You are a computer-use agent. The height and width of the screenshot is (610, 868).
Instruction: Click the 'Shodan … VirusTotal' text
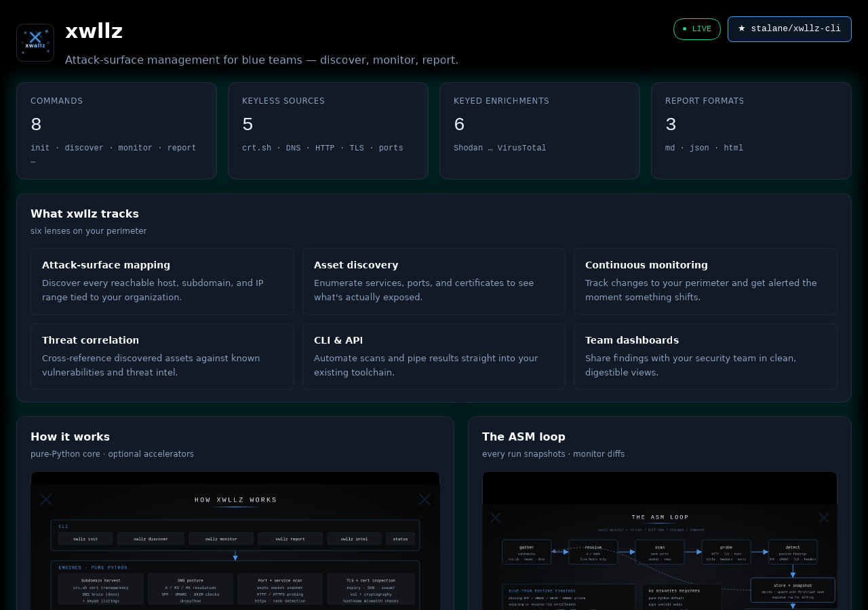[500, 148]
